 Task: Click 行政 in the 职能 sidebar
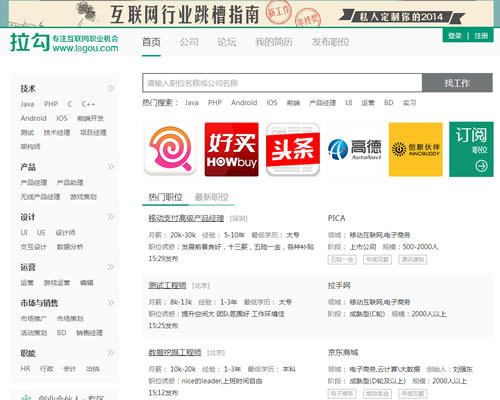click(47, 369)
